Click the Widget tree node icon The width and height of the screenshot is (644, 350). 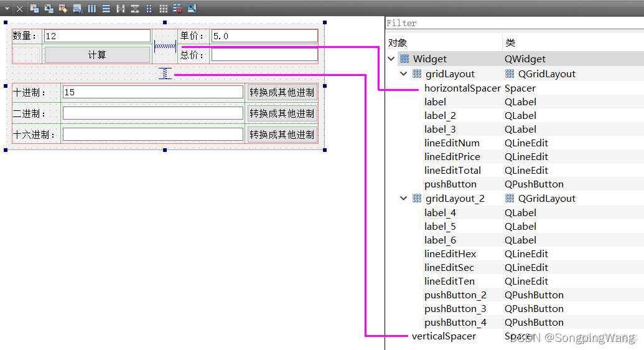404,59
